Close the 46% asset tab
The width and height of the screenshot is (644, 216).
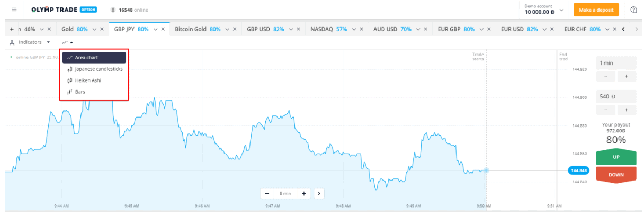(x=49, y=29)
